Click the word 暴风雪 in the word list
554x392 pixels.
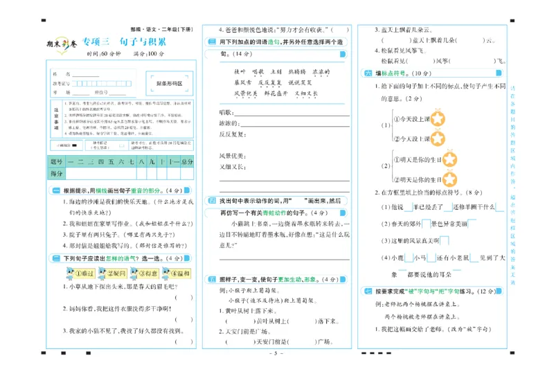point(243,82)
